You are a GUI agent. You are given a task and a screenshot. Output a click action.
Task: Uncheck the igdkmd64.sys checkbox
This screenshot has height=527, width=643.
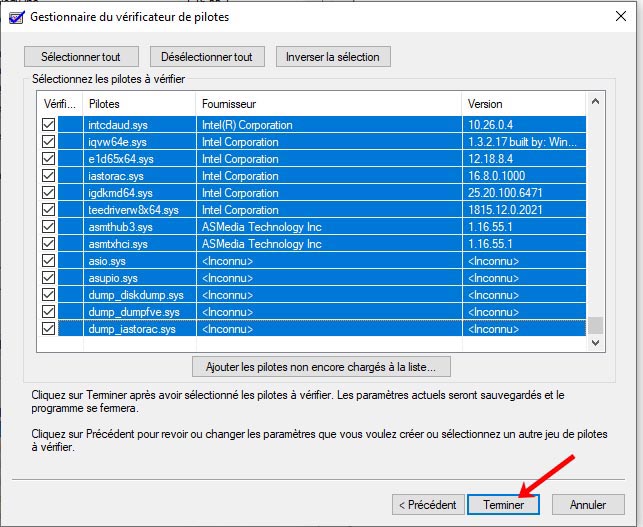click(48, 193)
